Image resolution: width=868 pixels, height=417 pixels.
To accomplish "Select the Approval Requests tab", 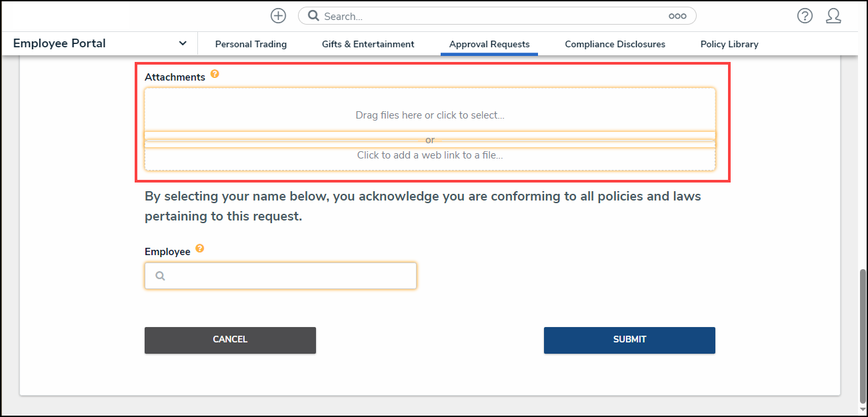I will tap(489, 44).
